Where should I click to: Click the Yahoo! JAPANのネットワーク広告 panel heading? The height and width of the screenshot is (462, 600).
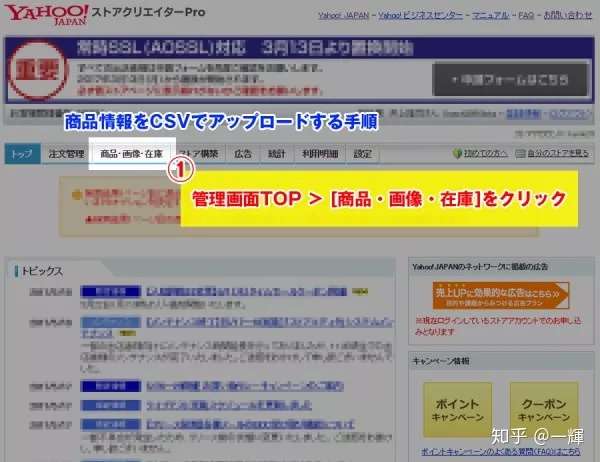(x=480, y=267)
